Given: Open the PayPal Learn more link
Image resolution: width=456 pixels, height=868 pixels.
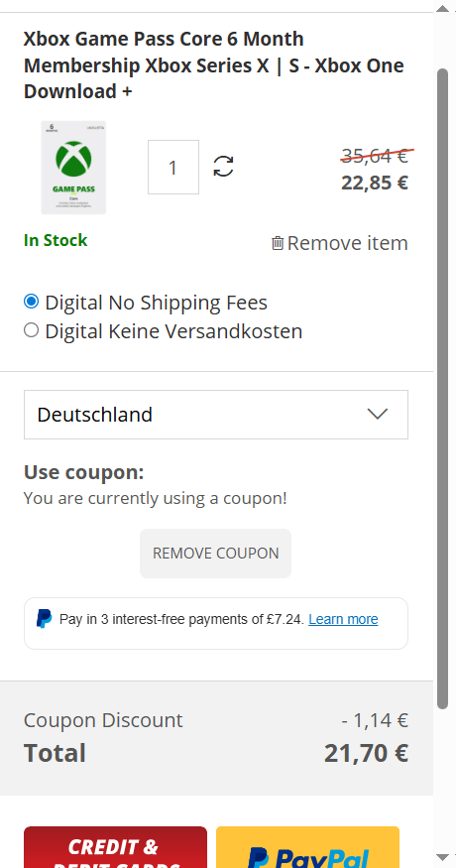Looking at the screenshot, I should [x=343, y=619].
